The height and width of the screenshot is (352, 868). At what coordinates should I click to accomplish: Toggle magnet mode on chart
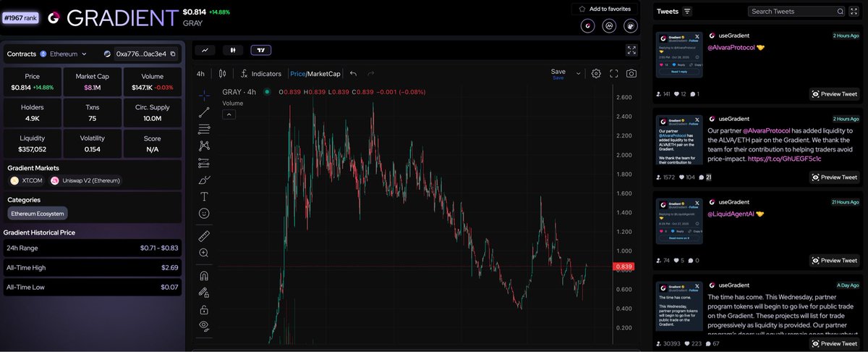tap(204, 275)
